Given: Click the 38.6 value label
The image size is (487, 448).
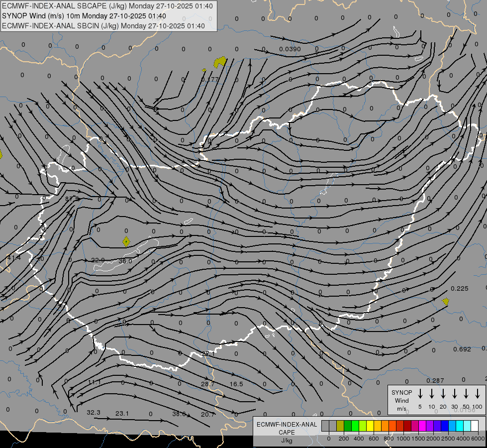Looking at the screenshot, I should click(179, 414).
